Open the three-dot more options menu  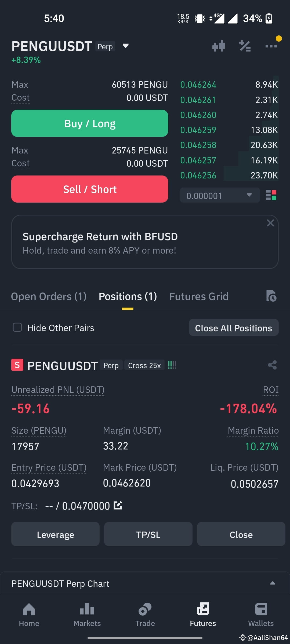coord(271,46)
